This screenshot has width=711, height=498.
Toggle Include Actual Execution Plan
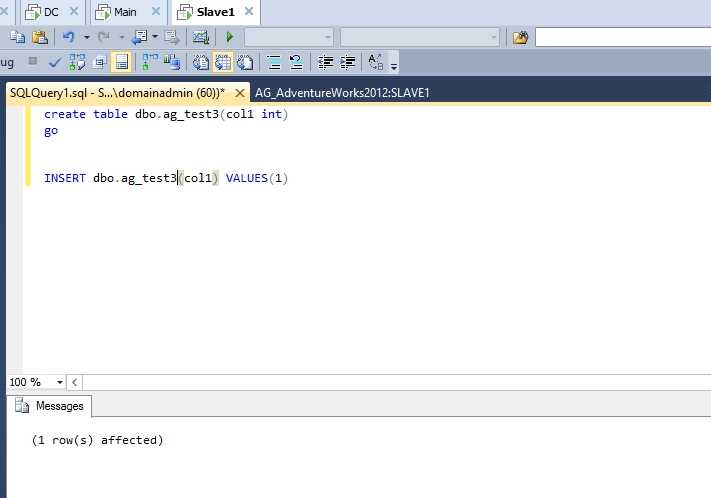pos(150,62)
